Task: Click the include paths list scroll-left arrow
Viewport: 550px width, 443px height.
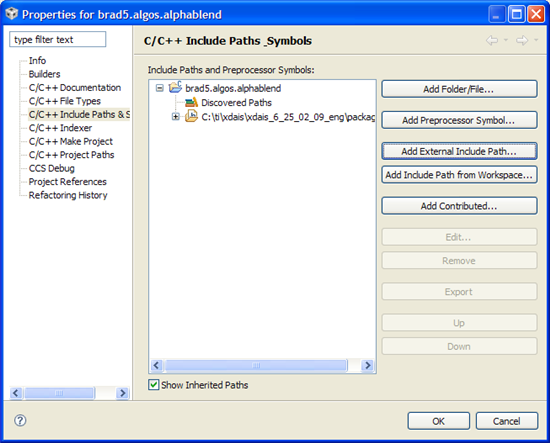Action: pos(156,365)
